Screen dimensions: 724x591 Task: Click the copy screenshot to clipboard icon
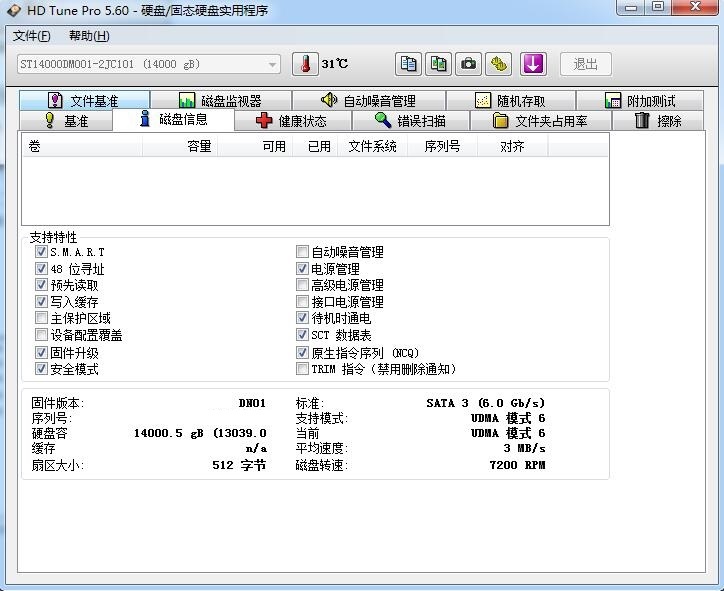point(439,64)
